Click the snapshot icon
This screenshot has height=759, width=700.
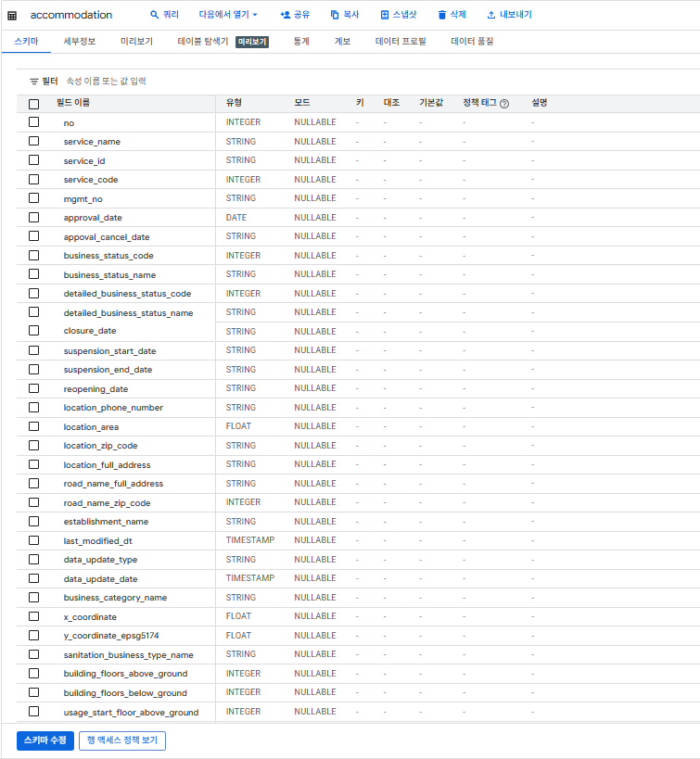point(384,15)
